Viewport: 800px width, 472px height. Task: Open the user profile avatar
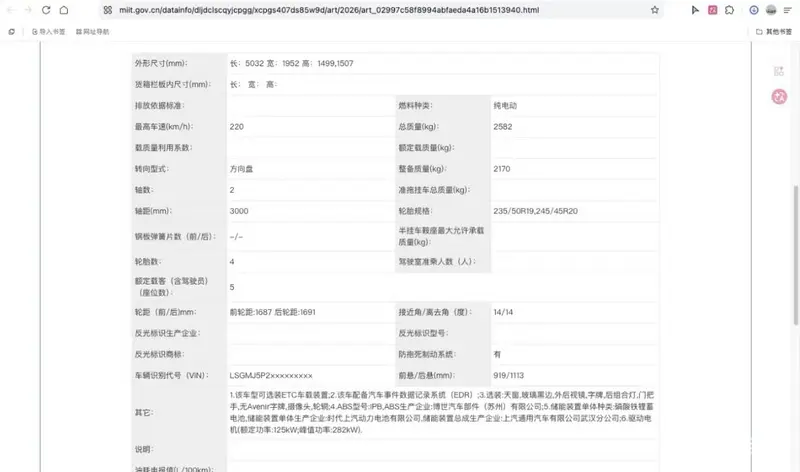771,10
